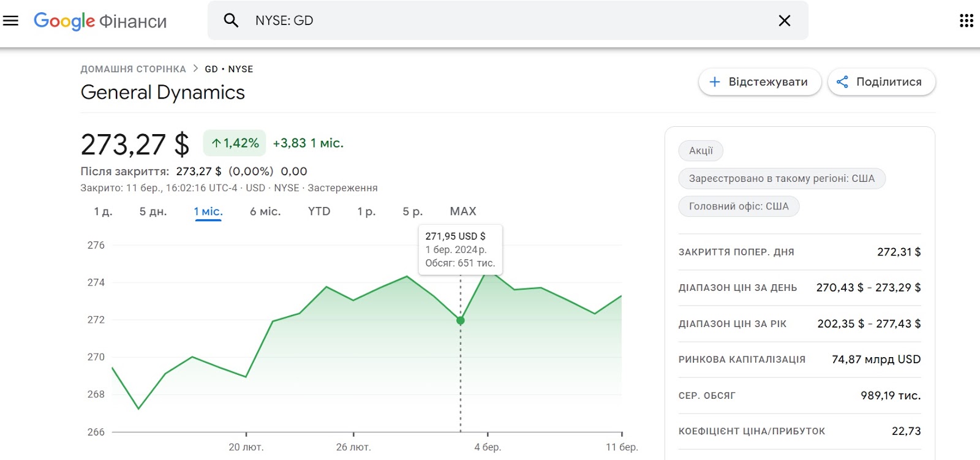Click the 22,73 P/E value
This screenshot has height=460, width=980.
point(906,431)
